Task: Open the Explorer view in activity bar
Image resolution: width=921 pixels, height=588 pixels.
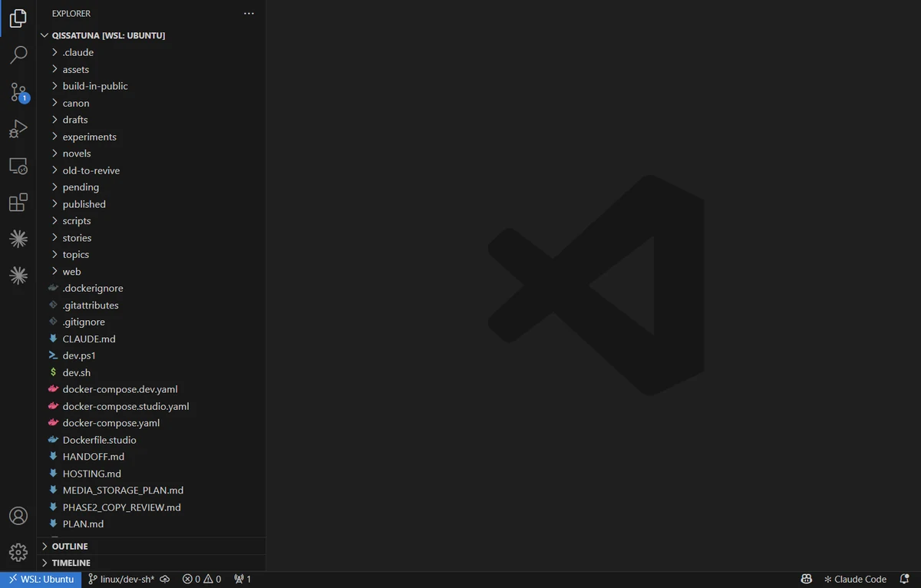Action: point(18,18)
